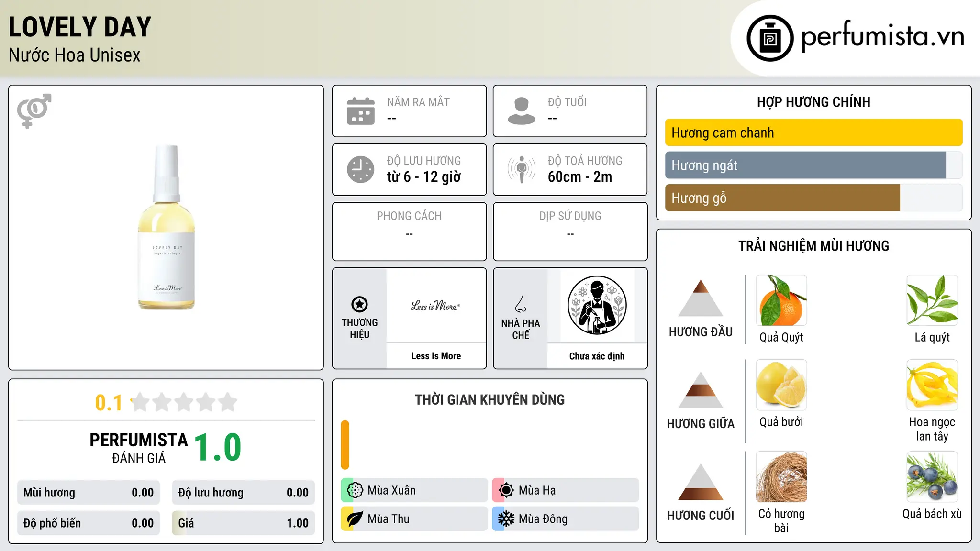Click the Giá 1.00 score row
The image size is (980, 551).
coord(244,523)
